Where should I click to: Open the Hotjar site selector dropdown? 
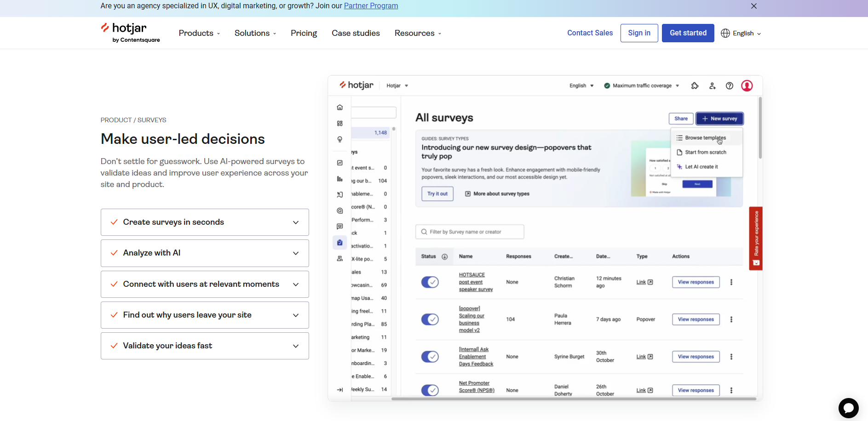(x=397, y=85)
